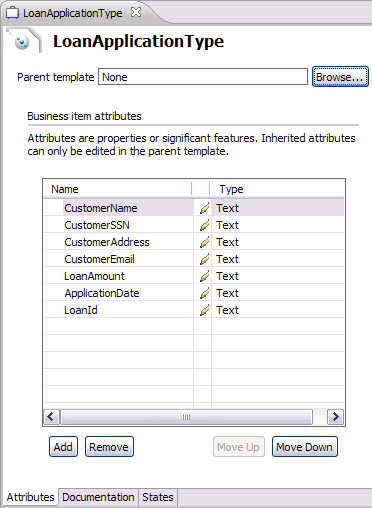The height and width of the screenshot is (508, 372).
Task: Click the horizontal scrollbar thumb in attributes table
Action: [x=187, y=417]
